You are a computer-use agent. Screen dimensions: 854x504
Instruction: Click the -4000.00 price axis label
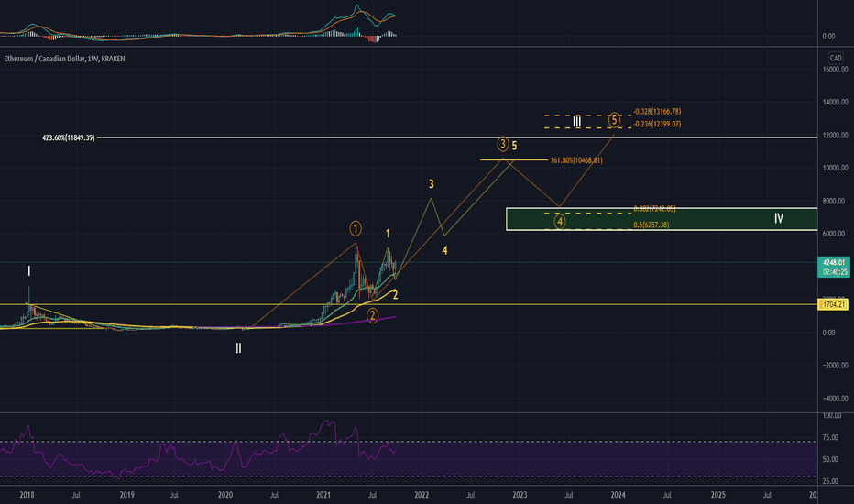(x=836, y=399)
